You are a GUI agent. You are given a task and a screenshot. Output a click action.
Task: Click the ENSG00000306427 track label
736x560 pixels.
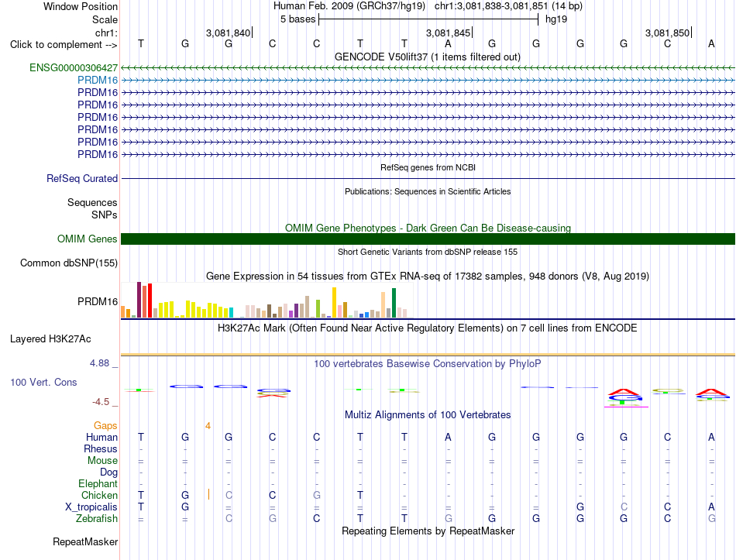[x=74, y=67]
